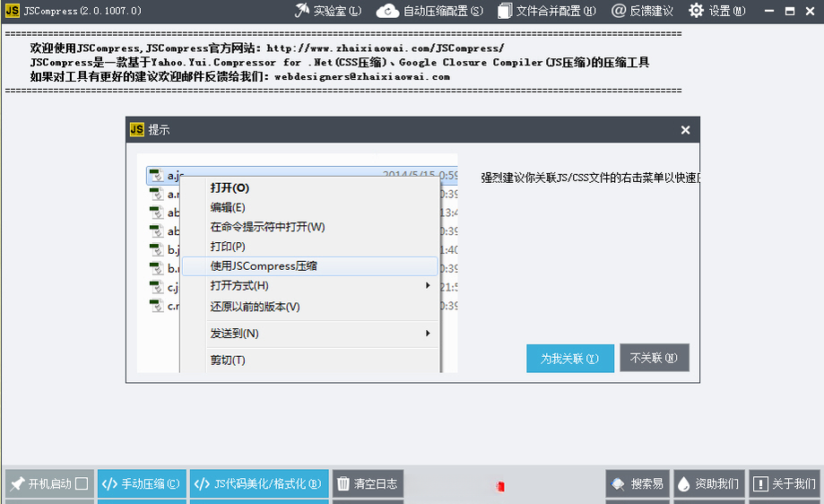The width and height of the screenshot is (824, 504).
Task: Click the c.j file icon in thumbnail
Action: [156, 287]
